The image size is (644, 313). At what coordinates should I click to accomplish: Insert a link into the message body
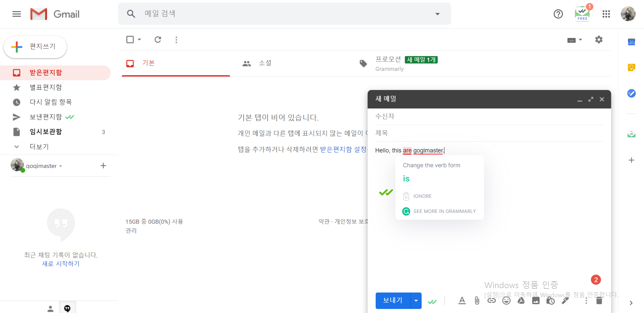(x=491, y=301)
